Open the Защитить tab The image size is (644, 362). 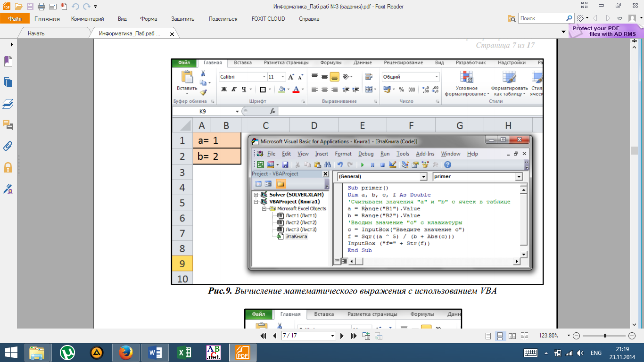click(183, 19)
